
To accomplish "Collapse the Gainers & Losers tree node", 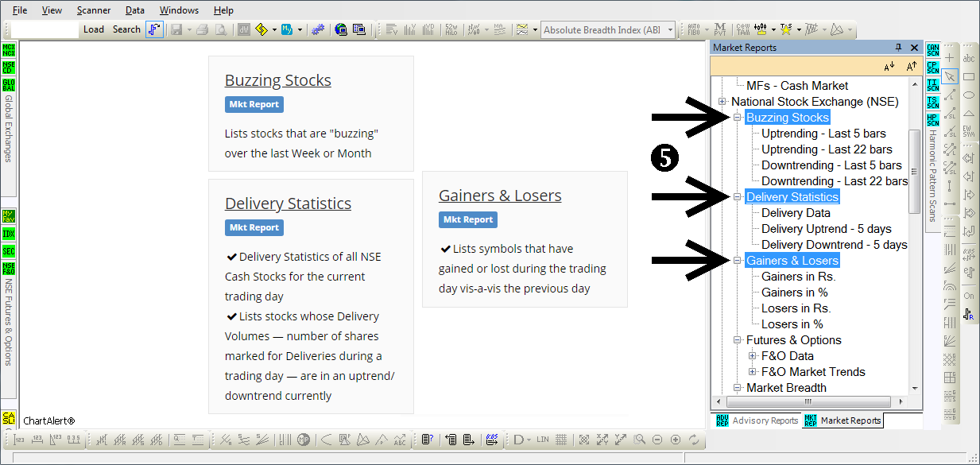I will pyautogui.click(x=737, y=261).
